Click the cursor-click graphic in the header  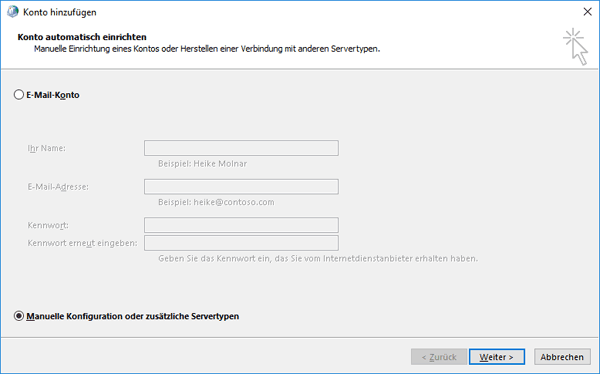(576, 46)
